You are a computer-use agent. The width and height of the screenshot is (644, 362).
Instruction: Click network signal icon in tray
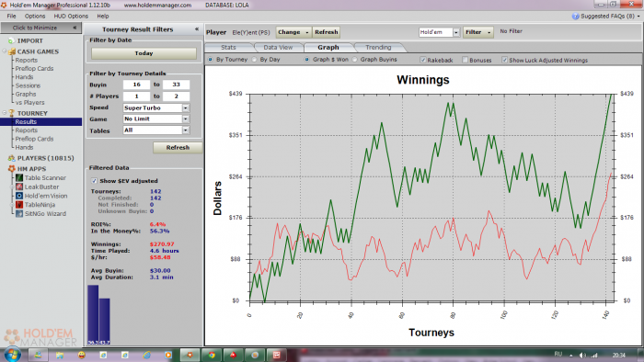pos(594,355)
